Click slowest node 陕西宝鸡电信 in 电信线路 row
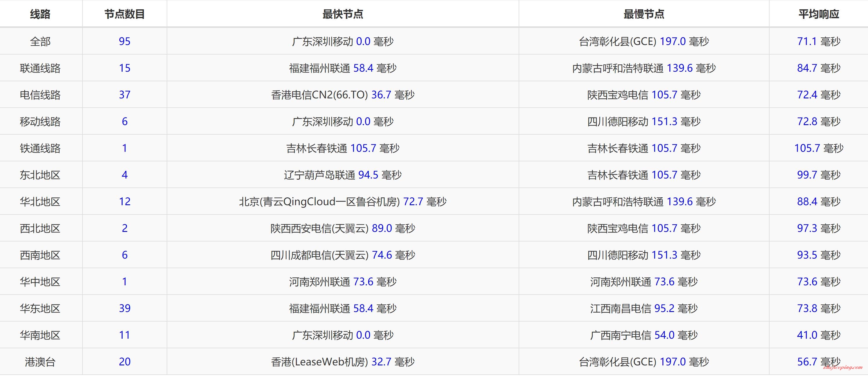The height and width of the screenshot is (377, 868). click(618, 95)
